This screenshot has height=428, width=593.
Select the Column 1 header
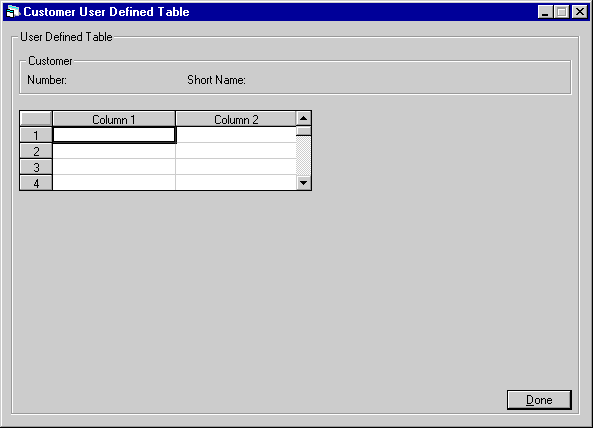click(x=114, y=119)
